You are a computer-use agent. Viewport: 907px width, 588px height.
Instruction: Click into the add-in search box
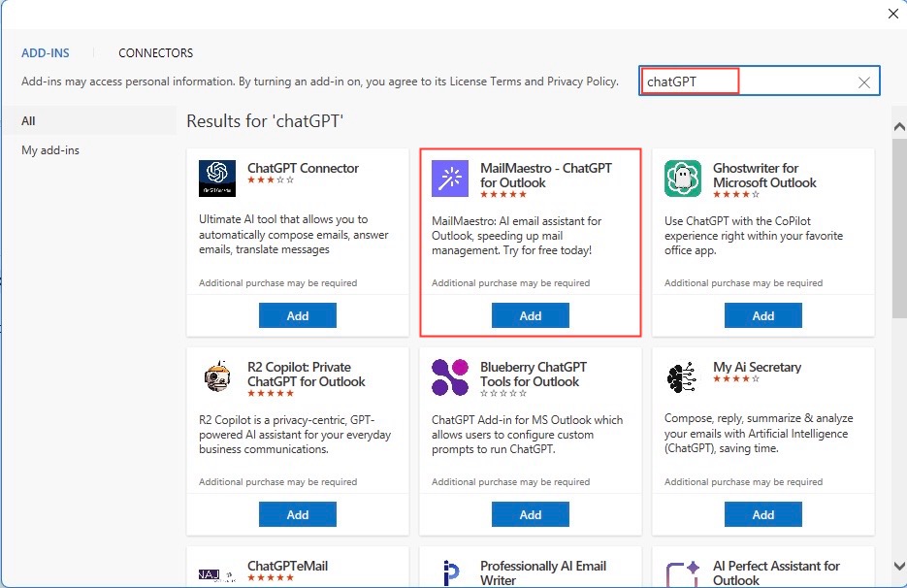(x=759, y=82)
